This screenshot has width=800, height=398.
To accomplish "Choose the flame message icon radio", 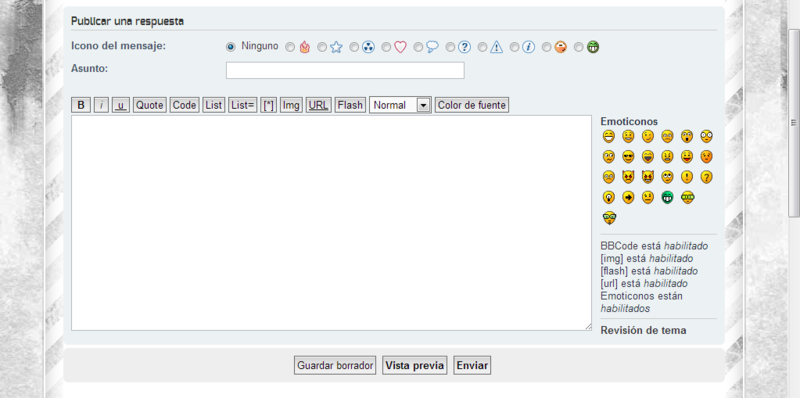I will tap(290, 47).
